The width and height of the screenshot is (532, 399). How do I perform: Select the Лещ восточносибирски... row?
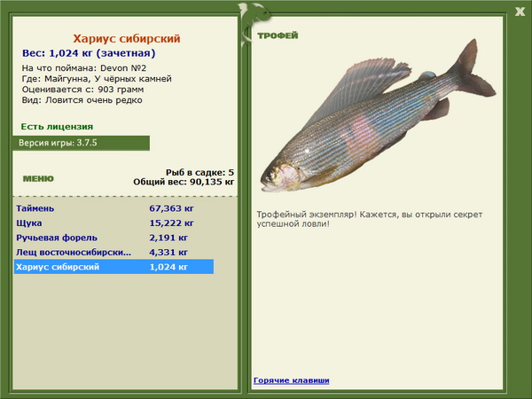click(x=114, y=252)
